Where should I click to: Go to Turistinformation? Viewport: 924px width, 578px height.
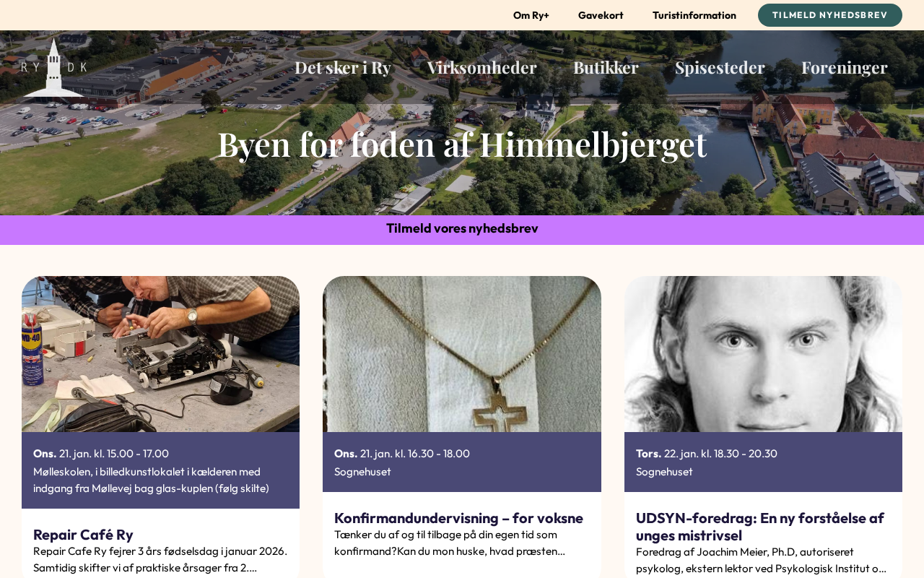point(694,15)
